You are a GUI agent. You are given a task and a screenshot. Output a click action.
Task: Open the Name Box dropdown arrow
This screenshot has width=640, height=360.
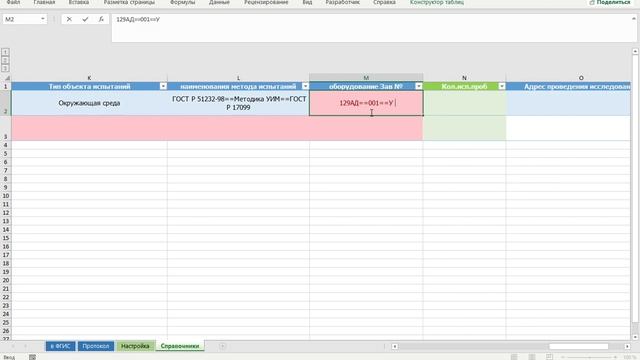(x=42, y=19)
